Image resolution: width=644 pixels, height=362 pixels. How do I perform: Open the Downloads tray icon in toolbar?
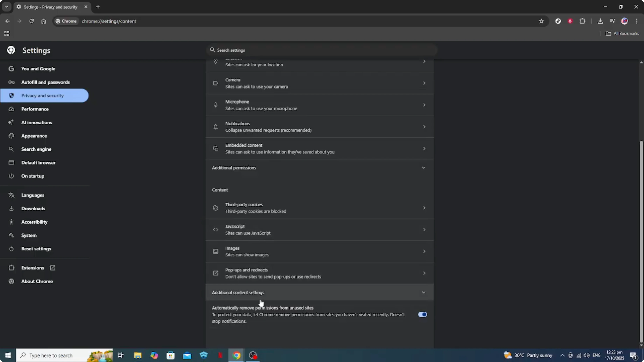(600, 21)
